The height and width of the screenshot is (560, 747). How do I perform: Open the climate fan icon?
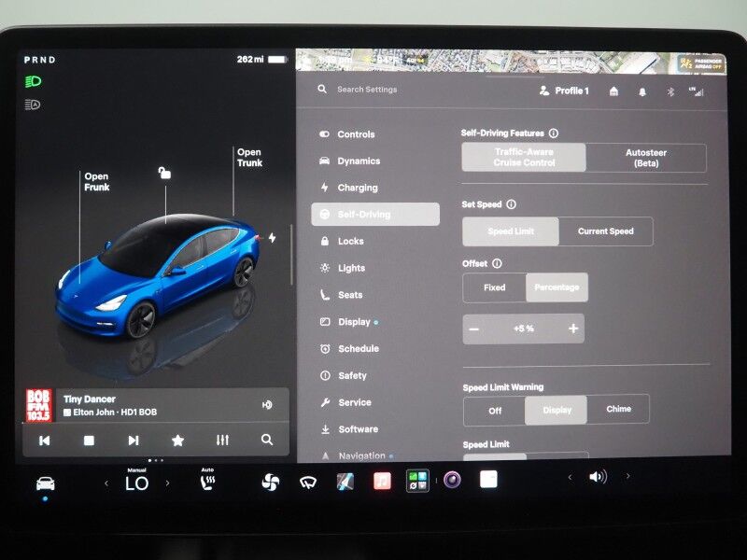tap(270, 482)
